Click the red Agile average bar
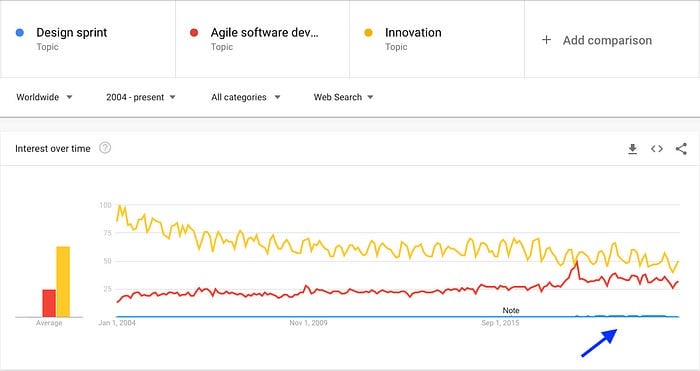Screen dimensions: 700x371 (49, 303)
